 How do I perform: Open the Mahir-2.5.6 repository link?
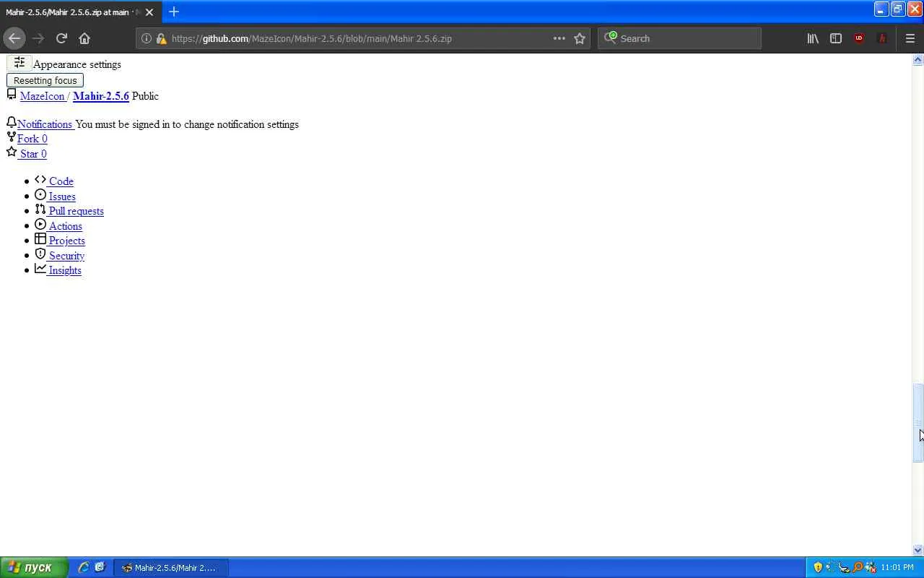pyautogui.click(x=101, y=96)
